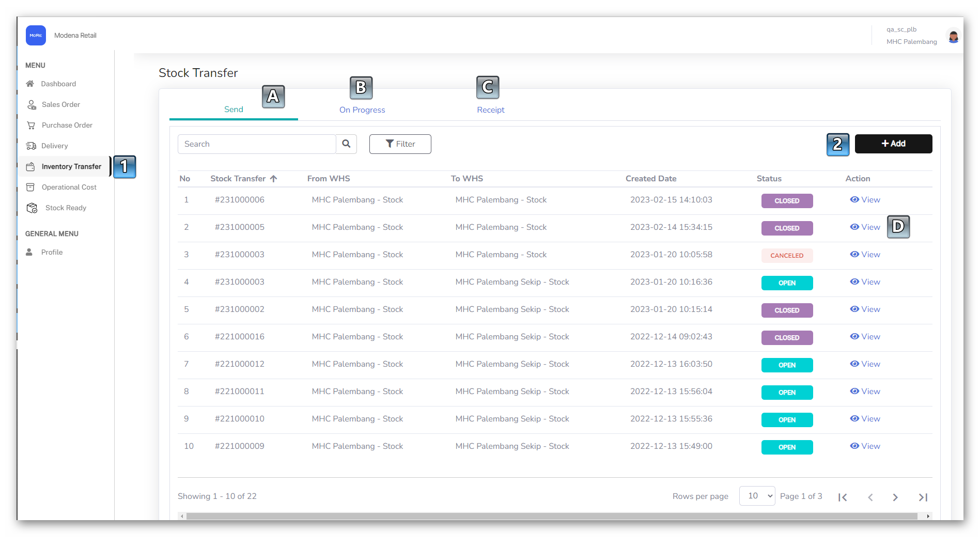
Task: View stock transfer #231000006 details
Action: pyautogui.click(x=865, y=200)
